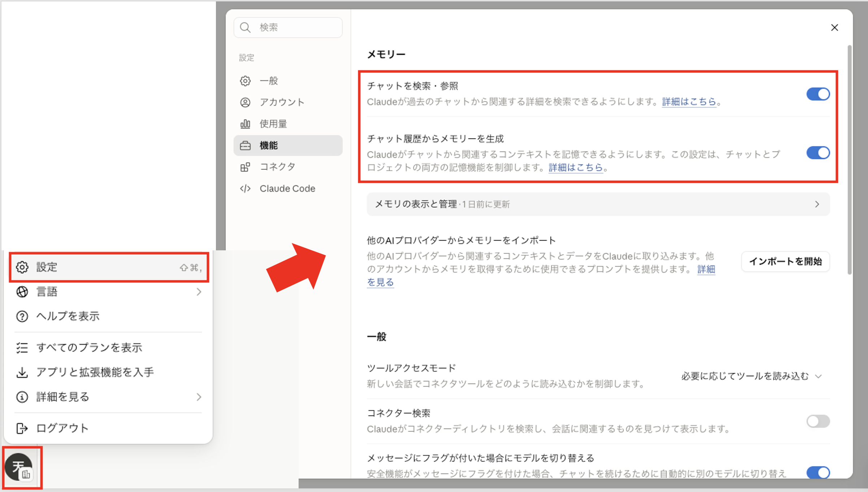Toggle the switch for モデルを切り替える on flagged messages
This screenshot has height=492, width=868.
[x=818, y=473]
